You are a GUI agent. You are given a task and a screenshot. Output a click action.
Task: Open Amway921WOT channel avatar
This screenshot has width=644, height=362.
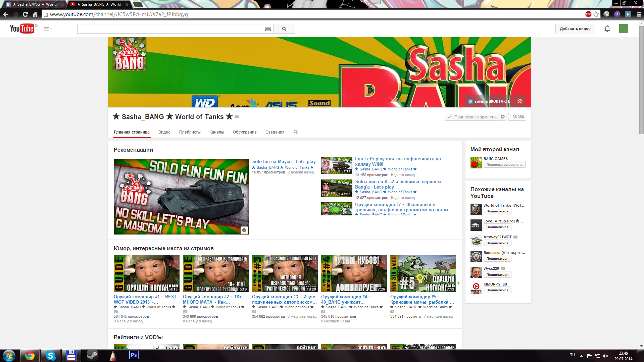pos(476,241)
